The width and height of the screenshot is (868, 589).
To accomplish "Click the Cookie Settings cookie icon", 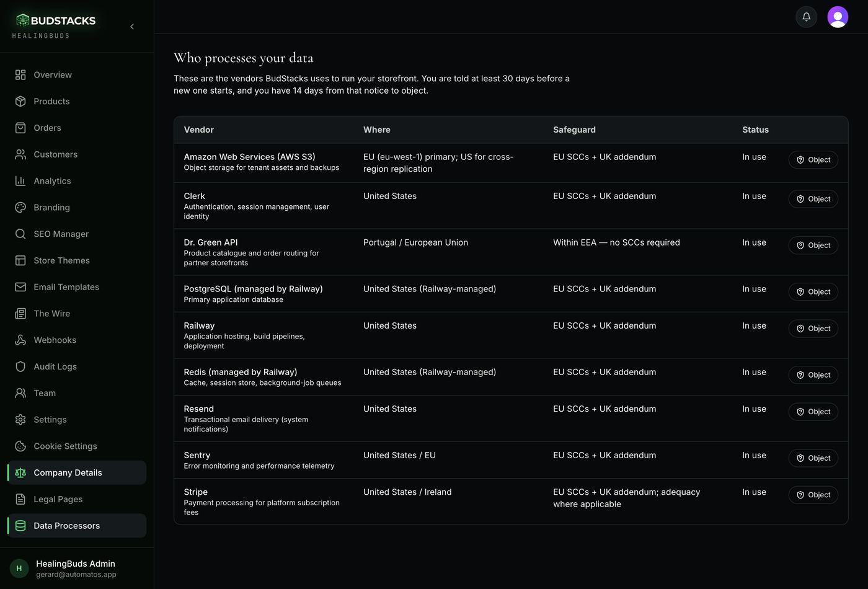I will [20, 446].
